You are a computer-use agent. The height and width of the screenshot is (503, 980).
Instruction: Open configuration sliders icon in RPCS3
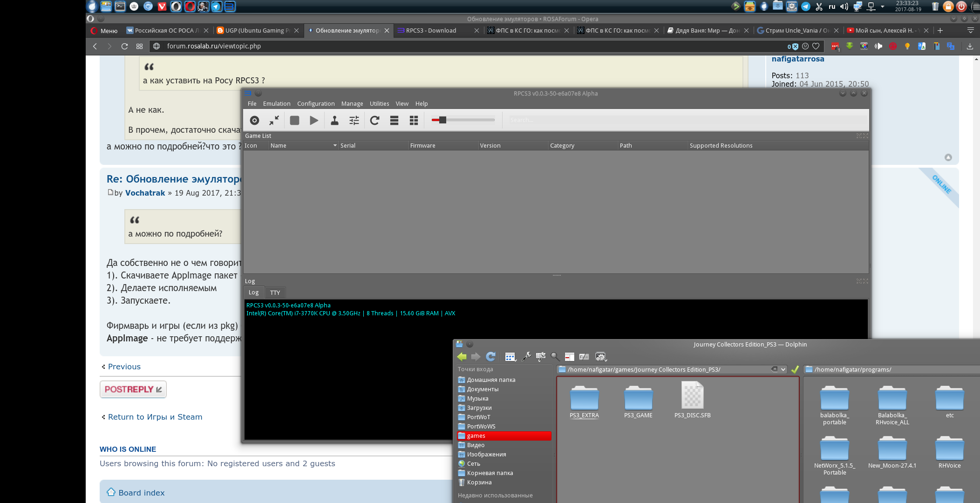pos(354,121)
